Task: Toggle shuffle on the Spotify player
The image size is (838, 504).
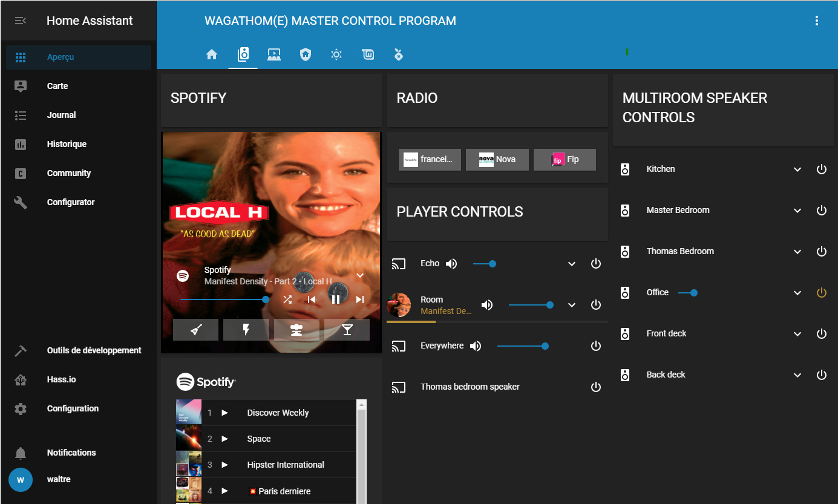Action: (287, 299)
